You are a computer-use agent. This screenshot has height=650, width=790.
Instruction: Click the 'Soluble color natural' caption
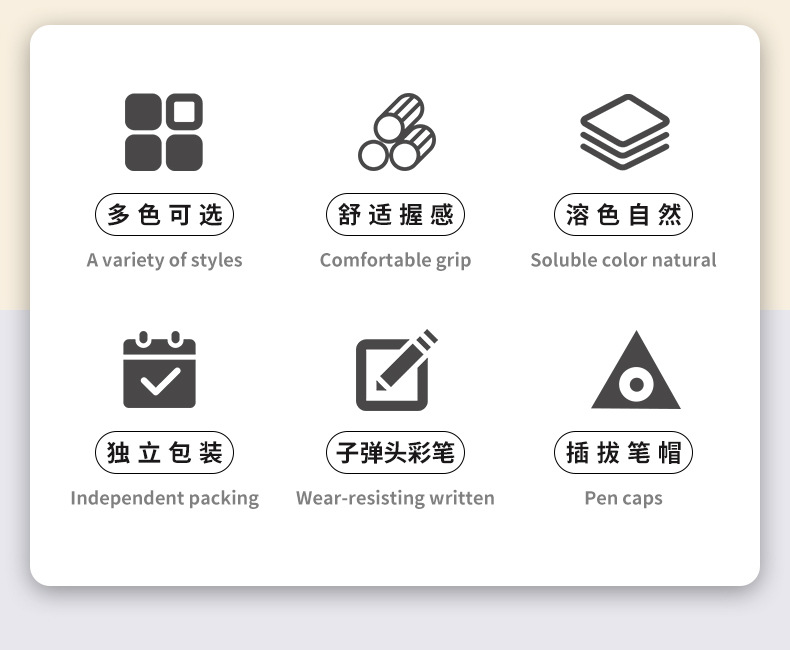coord(624,260)
